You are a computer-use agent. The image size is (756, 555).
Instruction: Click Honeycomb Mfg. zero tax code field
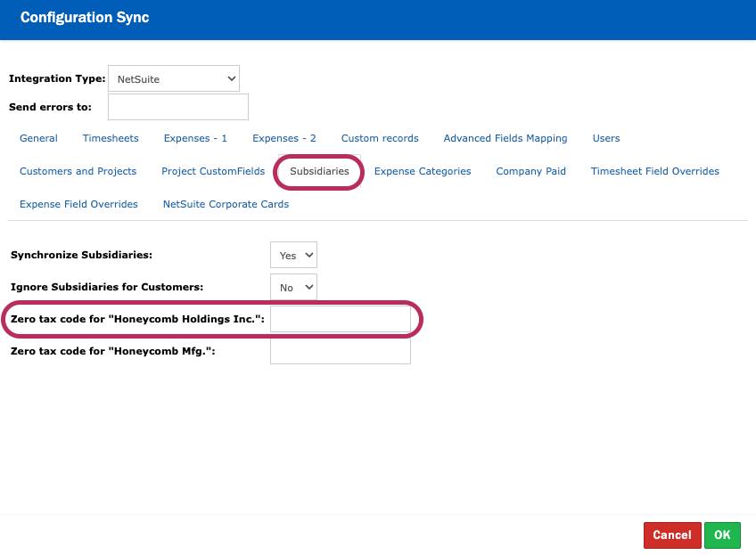coord(340,351)
